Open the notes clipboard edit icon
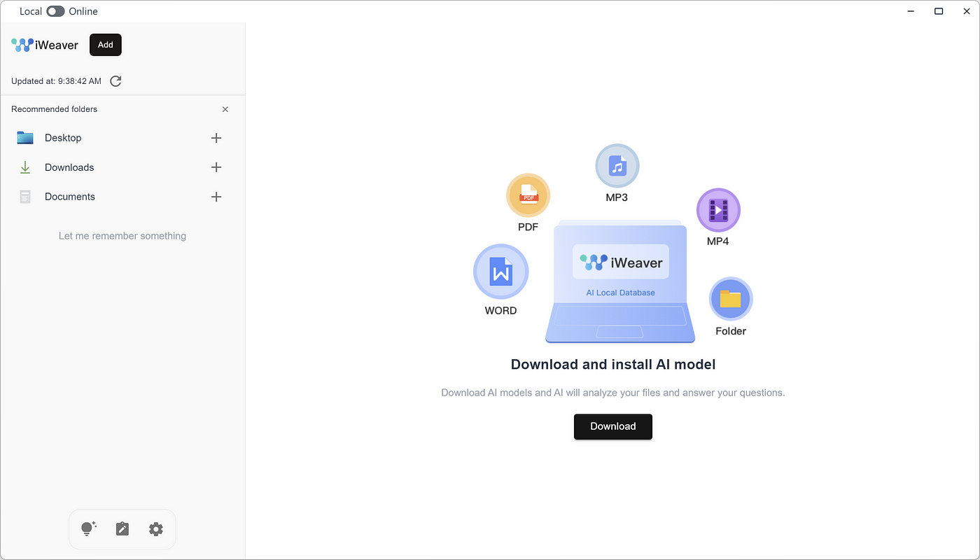The height and width of the screenshot is (560, 980). point(122,529)
